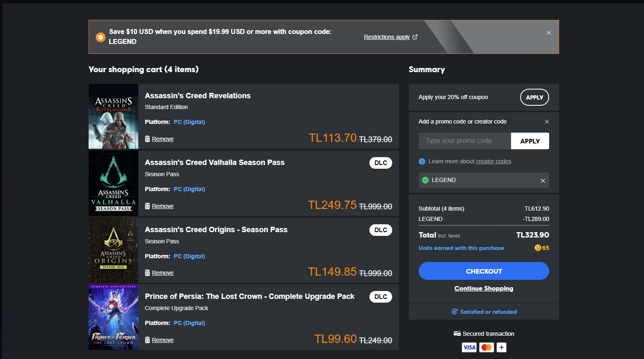Viewport: 644px width, 359px height.
Task: Open Assassin's Creed Revelations cover thumbnail
Action: 113,116
